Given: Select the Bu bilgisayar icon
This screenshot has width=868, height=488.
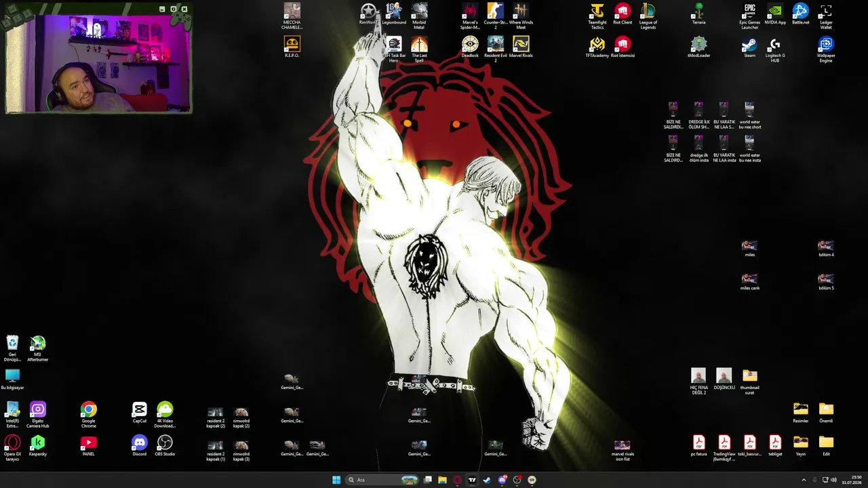Looking at the screenshot, I should pos(12,379).
